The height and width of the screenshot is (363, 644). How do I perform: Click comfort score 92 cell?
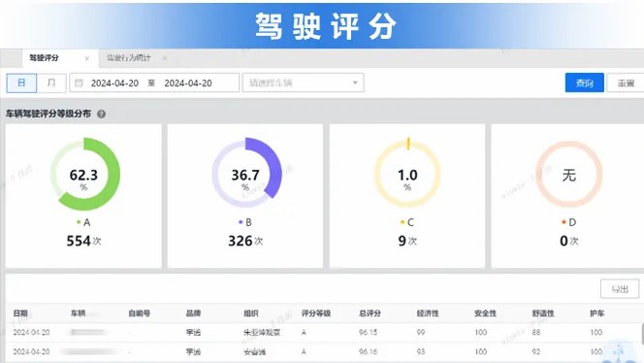pyautogui.click(x=536, y=351)
